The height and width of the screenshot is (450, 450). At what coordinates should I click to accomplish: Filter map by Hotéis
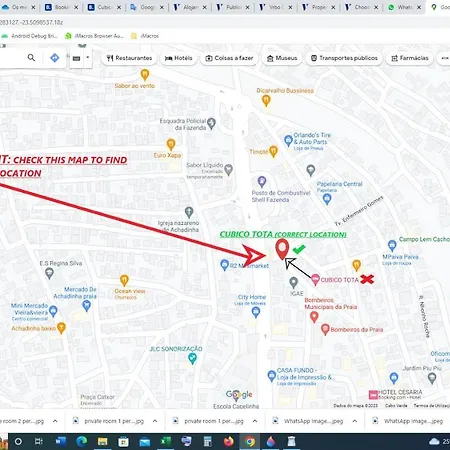[178, 58]
